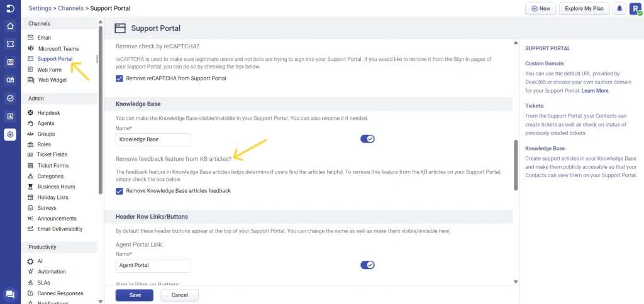Edit the Agent Portal name field
This screenshot has width=644, height=304.
pos(153,266)
